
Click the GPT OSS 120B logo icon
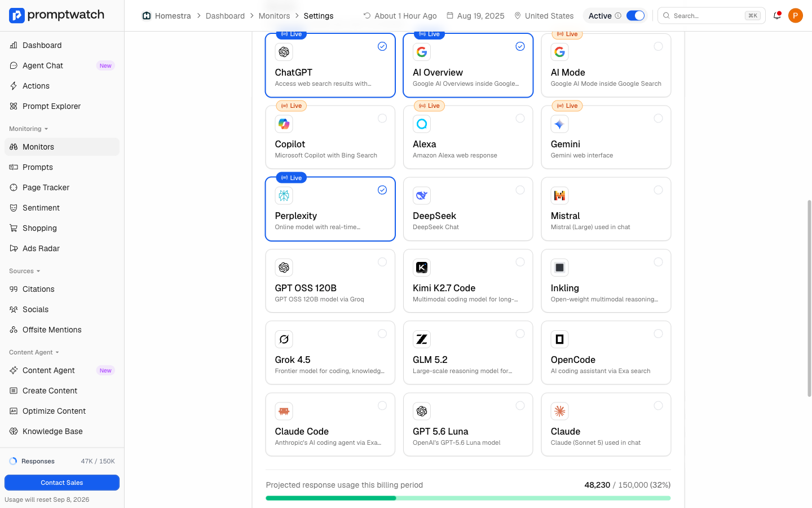pos(284,268)
